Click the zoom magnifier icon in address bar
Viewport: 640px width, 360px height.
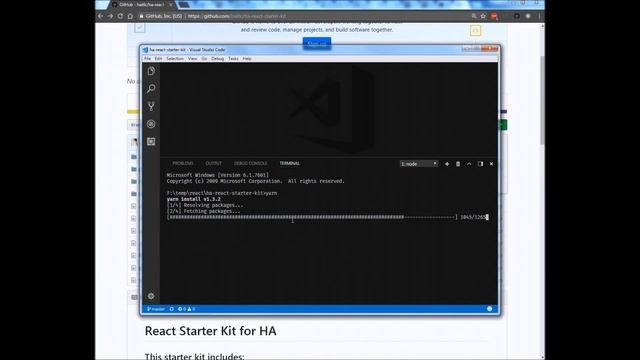474,16
